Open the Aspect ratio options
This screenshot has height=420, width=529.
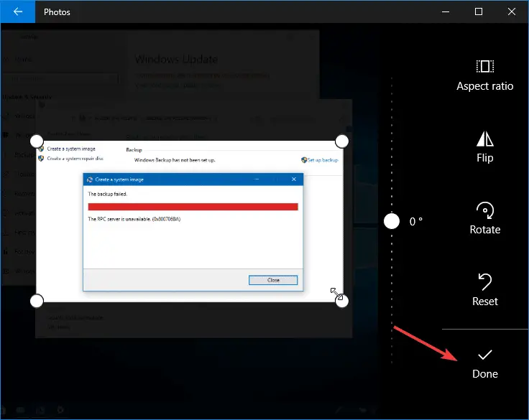485,75
